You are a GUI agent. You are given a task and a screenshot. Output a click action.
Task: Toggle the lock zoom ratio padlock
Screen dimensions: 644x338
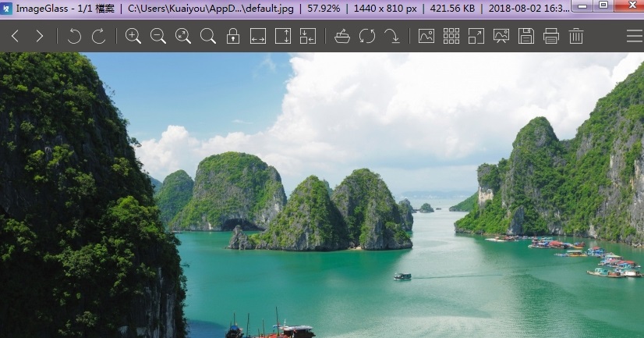(x=233, y=36)
